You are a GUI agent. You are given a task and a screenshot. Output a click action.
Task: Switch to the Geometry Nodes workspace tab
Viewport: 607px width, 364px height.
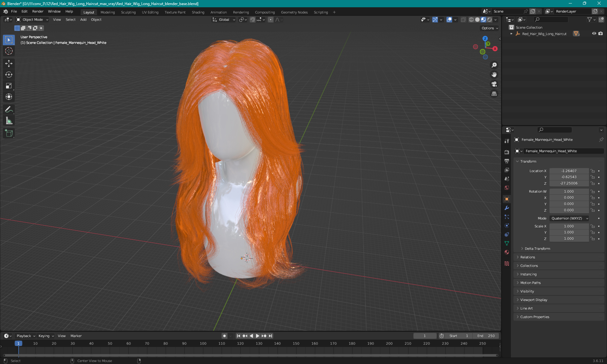(294, 12)
